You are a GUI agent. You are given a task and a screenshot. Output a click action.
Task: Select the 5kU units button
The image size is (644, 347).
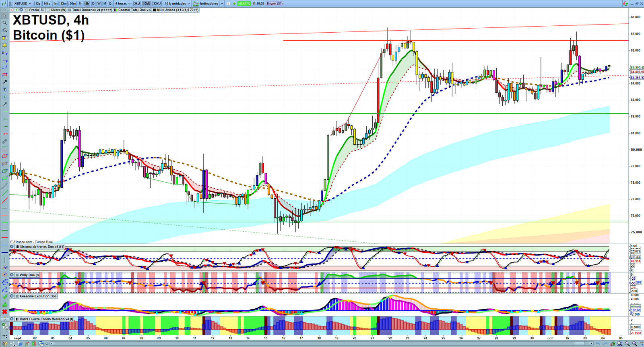click(137, 4)
